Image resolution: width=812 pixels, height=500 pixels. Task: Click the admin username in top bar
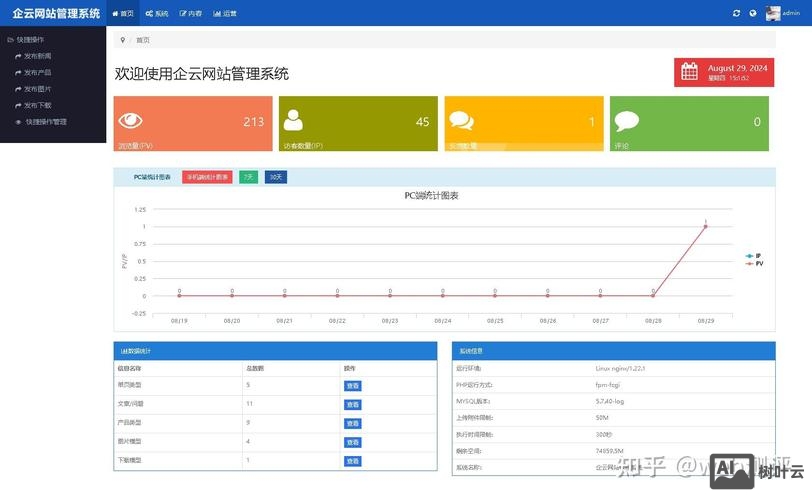click(791, 13)
